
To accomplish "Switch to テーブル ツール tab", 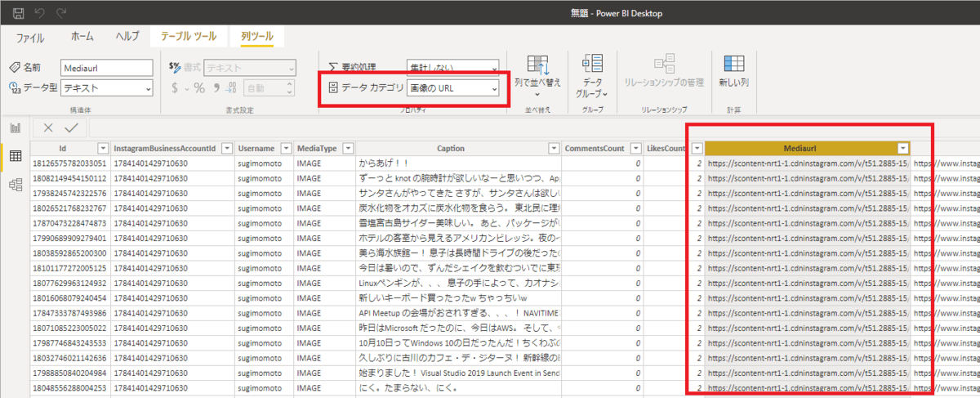I will click(189, 37).
